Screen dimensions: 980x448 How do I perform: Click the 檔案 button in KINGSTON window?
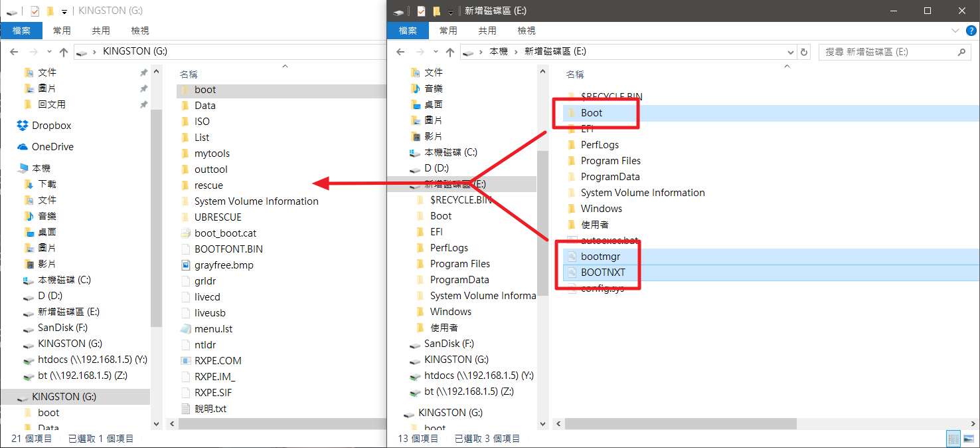(x=21, y=31)
